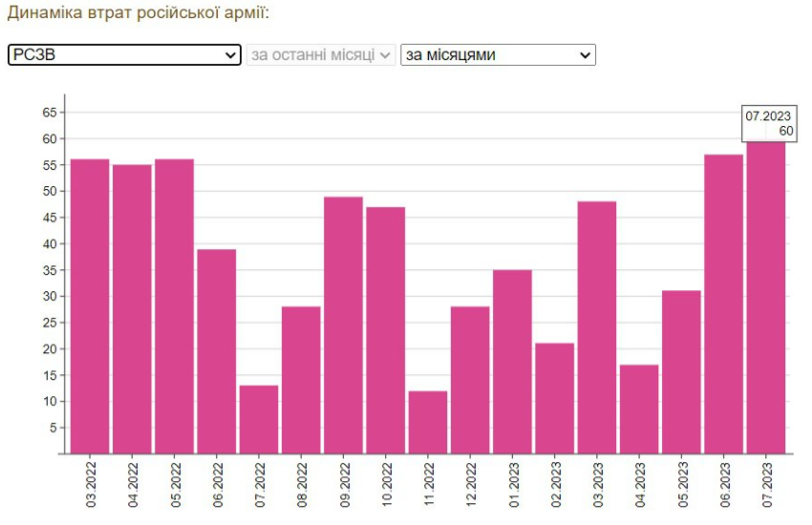Click the 10 y-axis label
812x525 pixels.
point(50,401)
